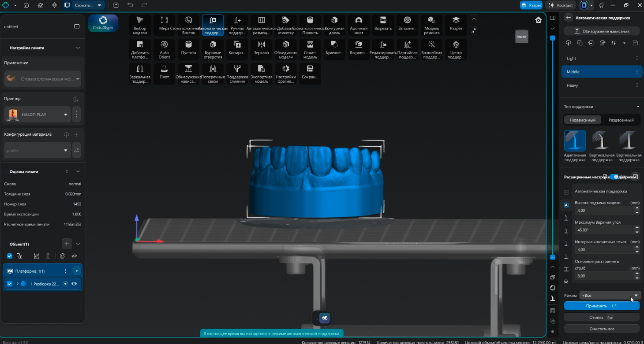Viewport: 644px width, 344px height.
Task: Click the Максимум Верхний угол input field
Action: coord(604,230)
